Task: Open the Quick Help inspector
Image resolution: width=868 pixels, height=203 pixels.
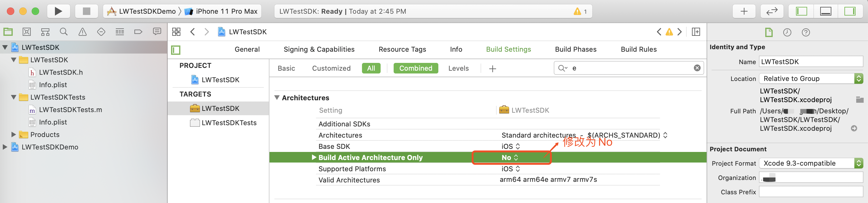Action: (x=805, y=32)
